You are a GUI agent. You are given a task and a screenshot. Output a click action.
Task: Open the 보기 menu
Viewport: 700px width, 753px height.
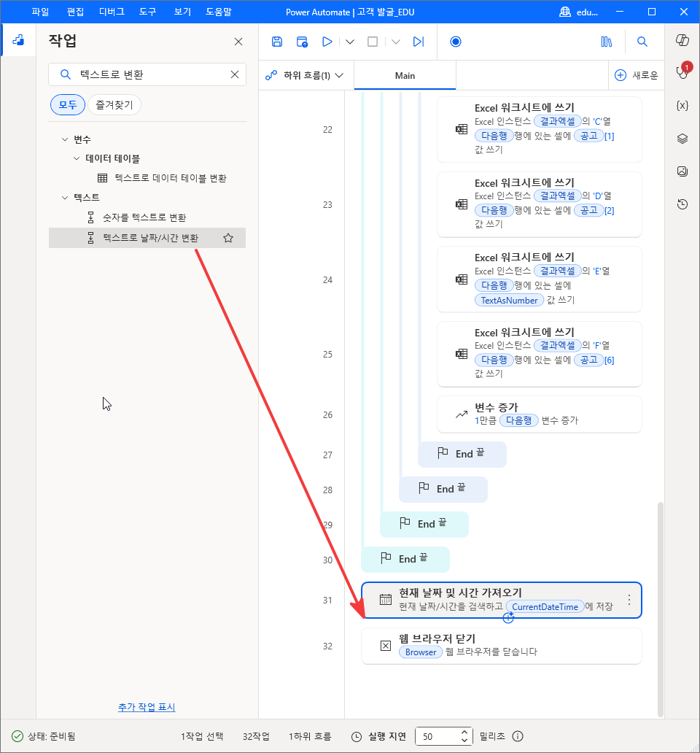click(x=182, y=12)
